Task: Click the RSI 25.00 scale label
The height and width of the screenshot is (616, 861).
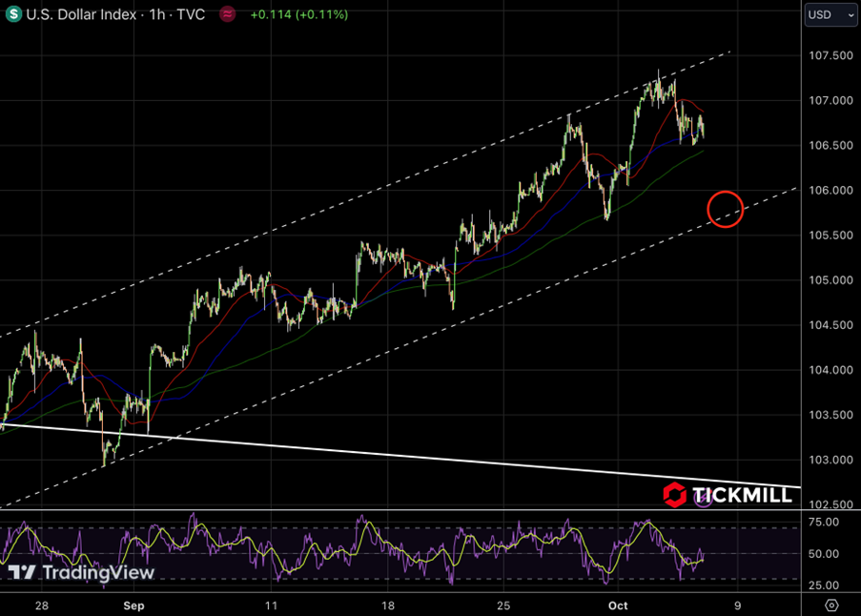Action: click(824, 585)
